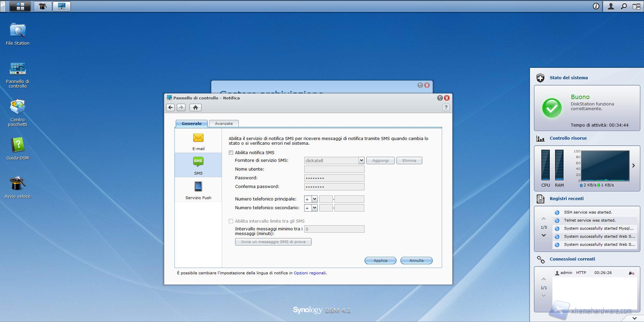
Task: Open the main menu in the taskbar
Action: [x=20, y=6]
